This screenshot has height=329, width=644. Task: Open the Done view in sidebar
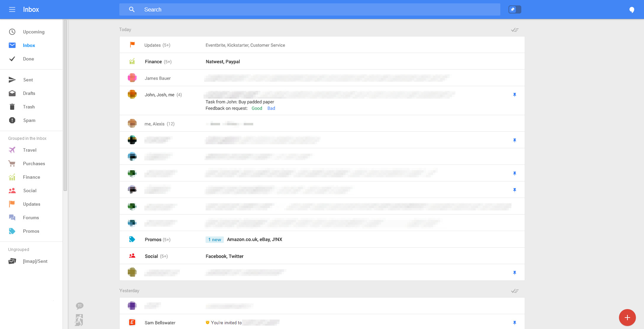point(28,59)
